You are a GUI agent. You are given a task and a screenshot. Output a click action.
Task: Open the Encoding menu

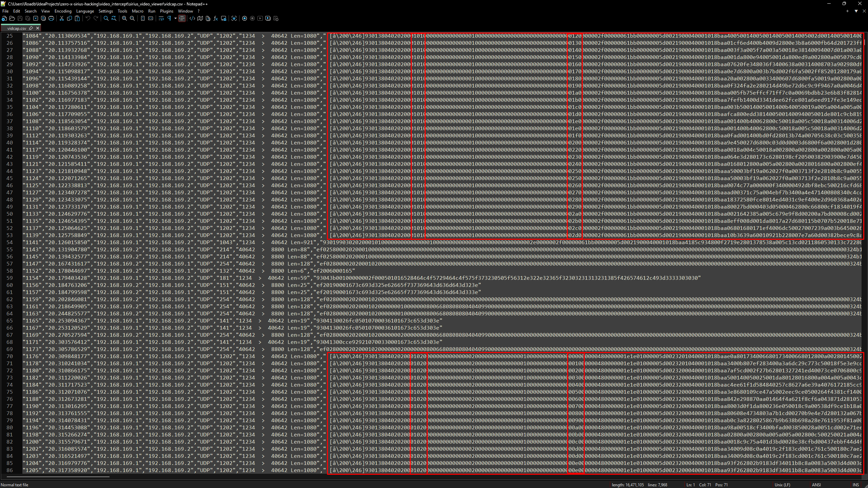pyautogui.click(x=63, y=11)
